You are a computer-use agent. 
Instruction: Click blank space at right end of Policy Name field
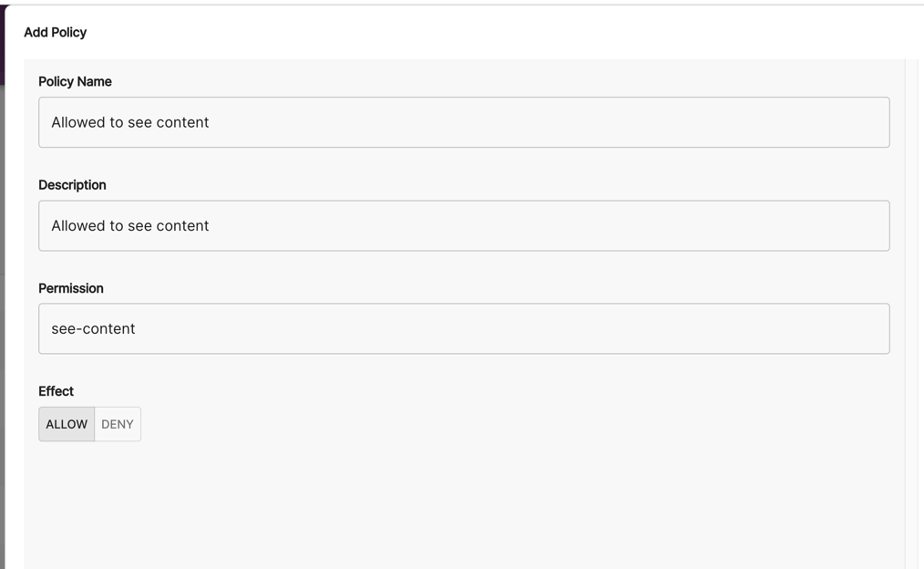tap(820, 122)
